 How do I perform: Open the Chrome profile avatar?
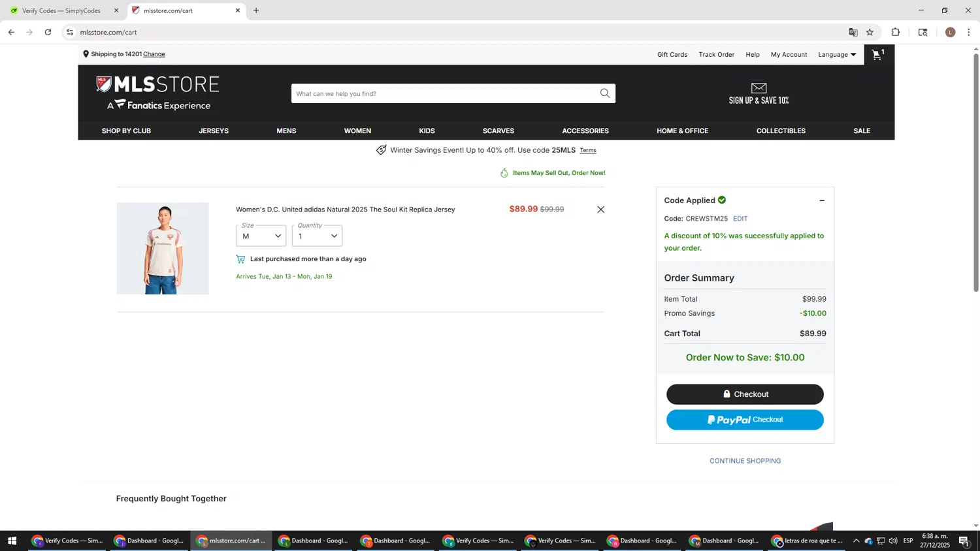[951, 32]
